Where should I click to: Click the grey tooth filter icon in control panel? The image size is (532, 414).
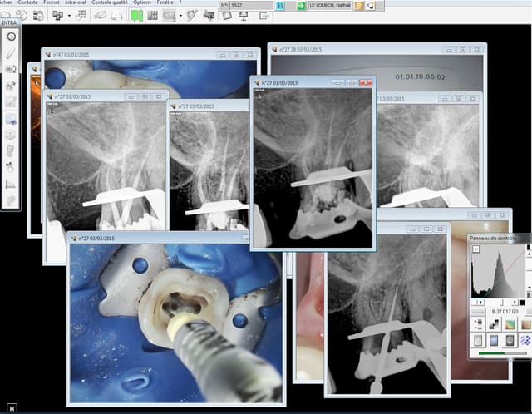pyautogui.click(x=478, y=340)
